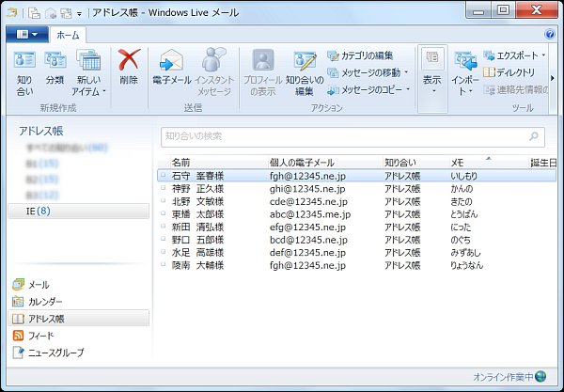Select the IE (8) category
The height and width of the screenshot is (392, 564).
coord(78,212)
